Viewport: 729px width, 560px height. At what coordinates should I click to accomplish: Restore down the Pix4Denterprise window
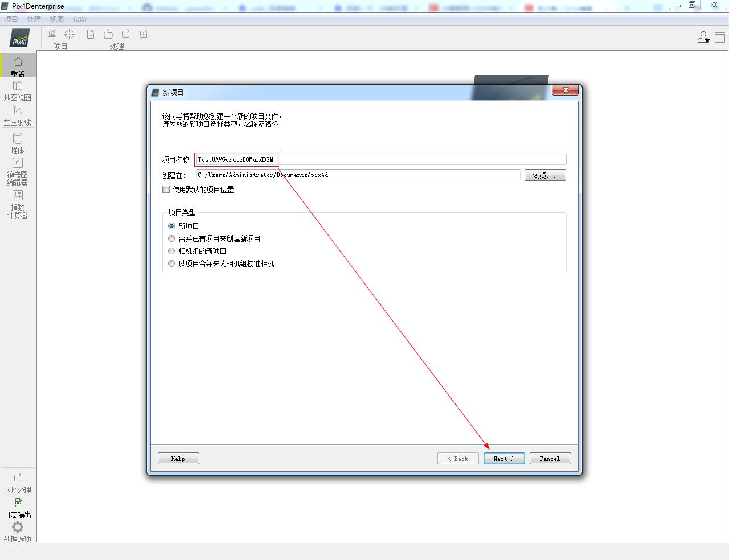[x=693, y=5]
